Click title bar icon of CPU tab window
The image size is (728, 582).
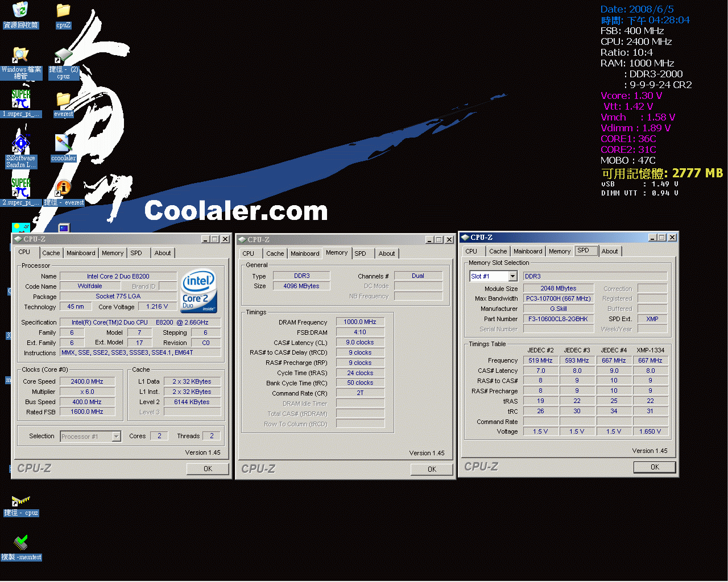pos(18,239)
